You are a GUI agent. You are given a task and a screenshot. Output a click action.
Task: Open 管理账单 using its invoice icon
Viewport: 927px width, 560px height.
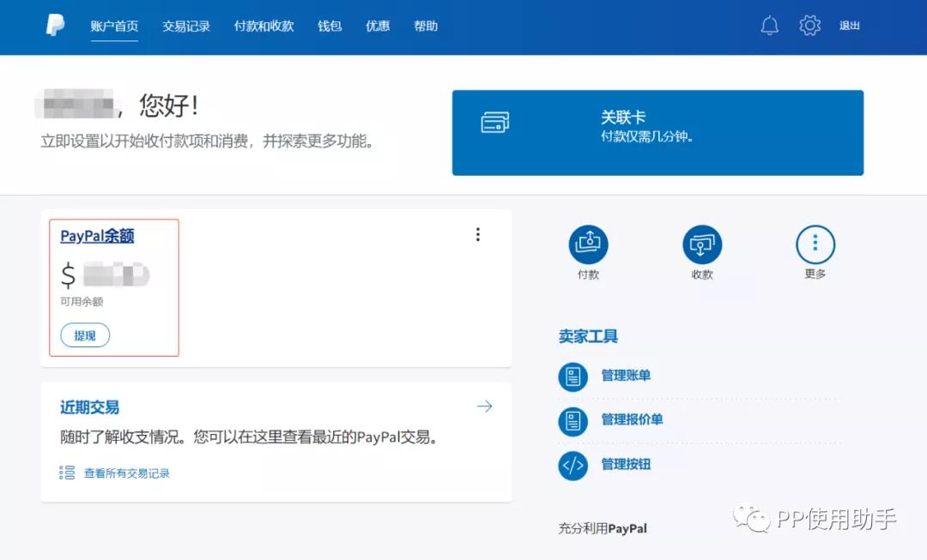tap(573, 376)
